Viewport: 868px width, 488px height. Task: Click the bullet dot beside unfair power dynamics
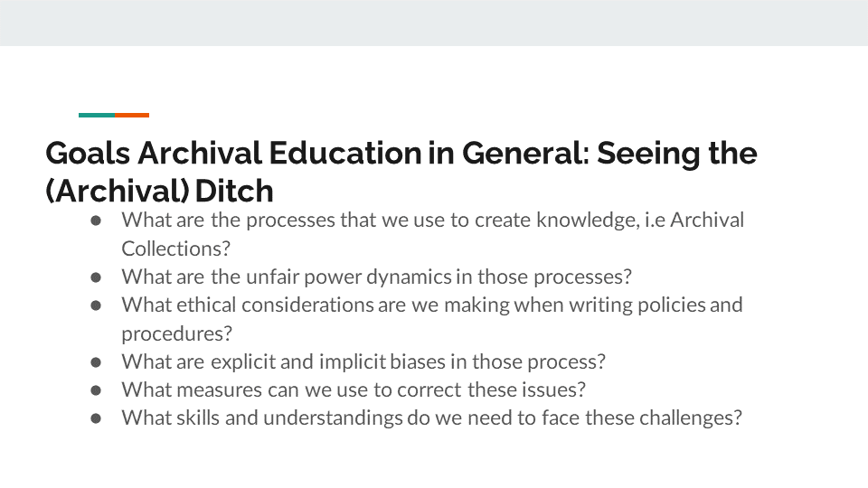coord(95,277)
